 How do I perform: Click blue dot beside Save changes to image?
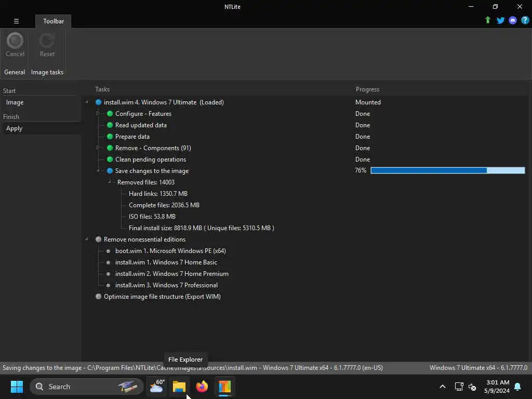[110, 170]
